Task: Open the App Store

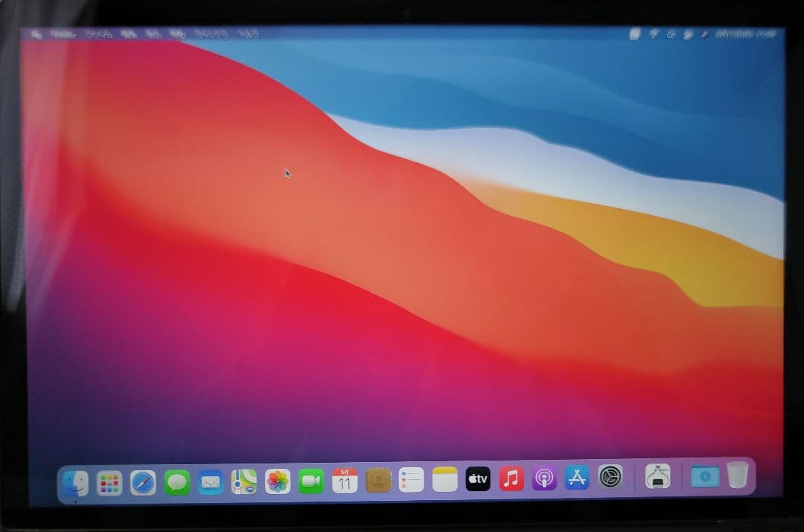Action: (x=576, y=481)
